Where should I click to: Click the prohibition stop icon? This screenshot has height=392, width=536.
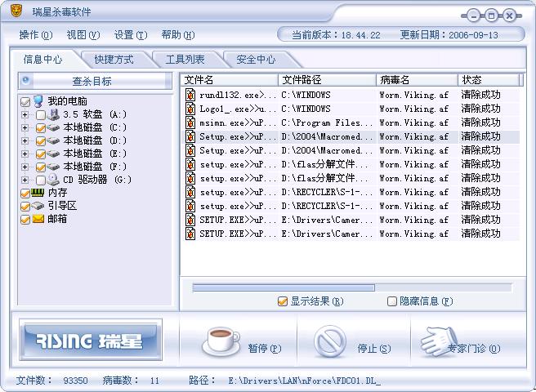[x=330, y=341]
